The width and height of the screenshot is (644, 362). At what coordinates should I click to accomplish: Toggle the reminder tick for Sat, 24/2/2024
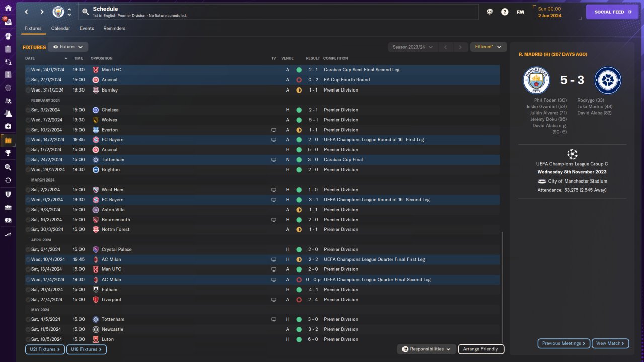pos(28,160)
